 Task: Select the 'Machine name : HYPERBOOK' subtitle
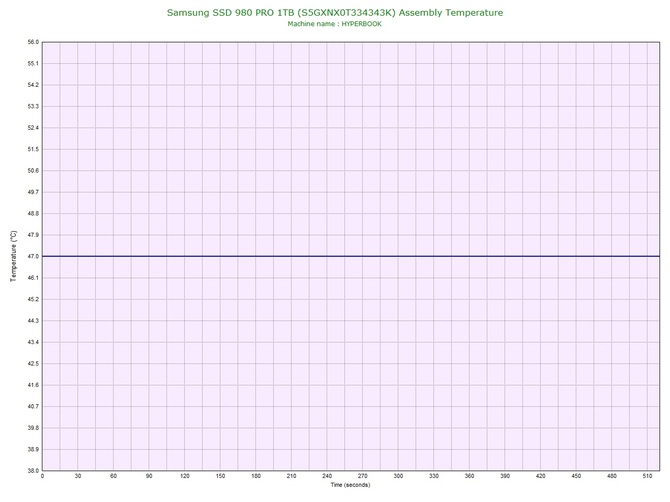pos(335,24)
